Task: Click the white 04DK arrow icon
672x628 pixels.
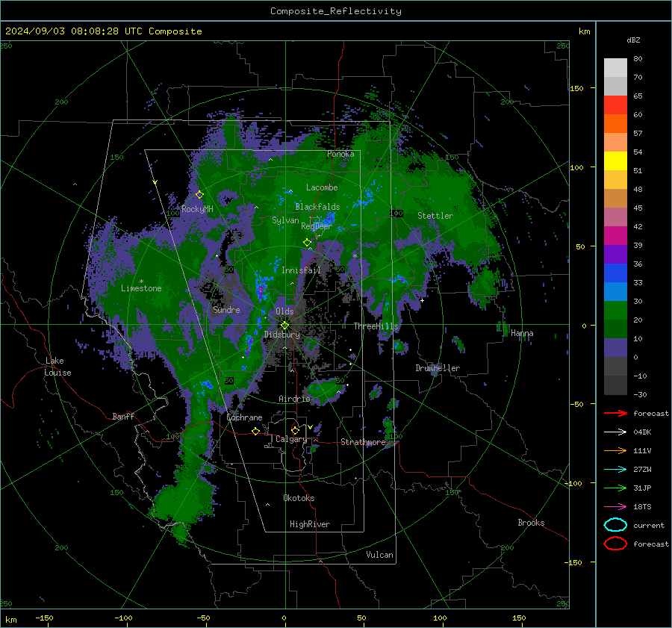Action: pyautogui.click(x=615, y=432)
